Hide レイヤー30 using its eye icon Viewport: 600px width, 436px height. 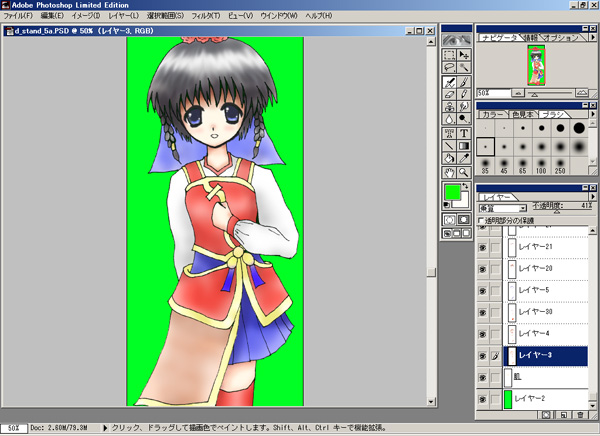(483, 312)
